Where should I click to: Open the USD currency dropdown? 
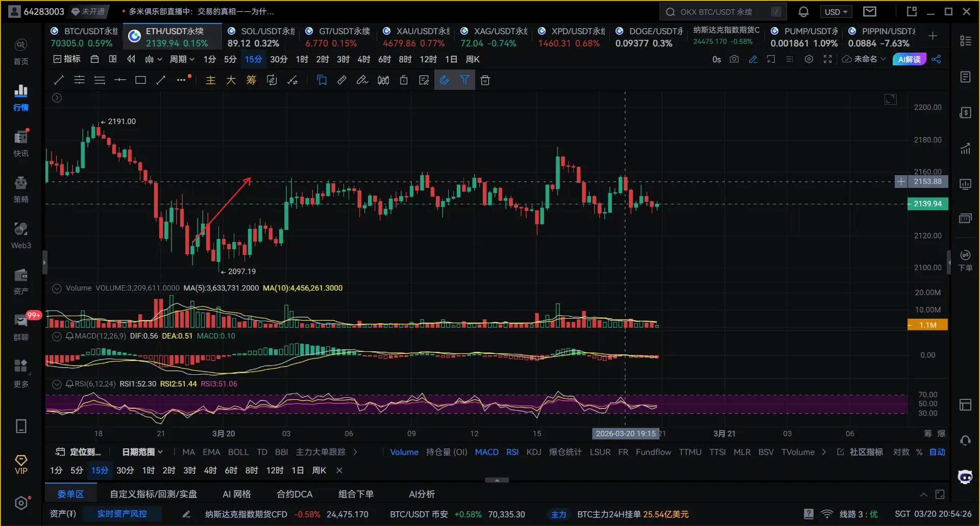tap(836, 12)
